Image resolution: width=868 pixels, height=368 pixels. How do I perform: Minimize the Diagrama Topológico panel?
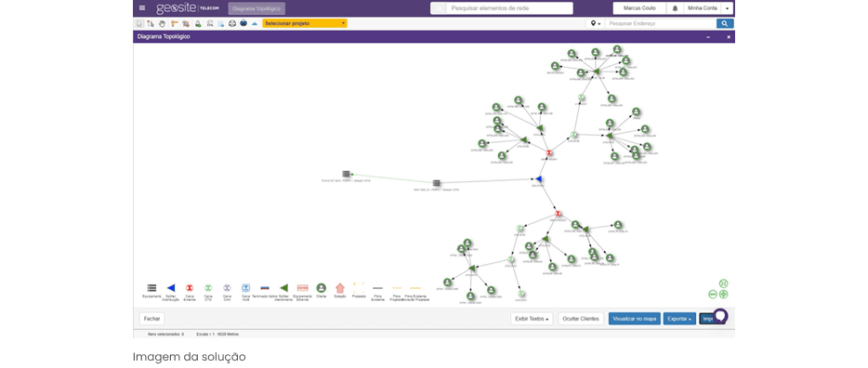coord(708,36)
